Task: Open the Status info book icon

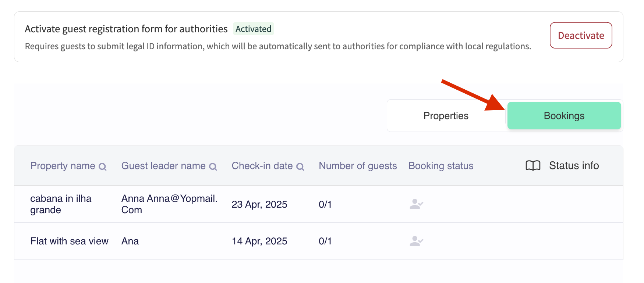Action: pos(533,166)
